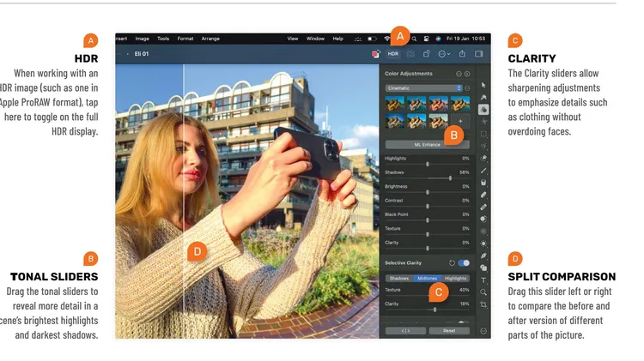This screenshot has height=361, width=644.
Task: Select the Paint Bucket fill tool
Action: (483, 183)
